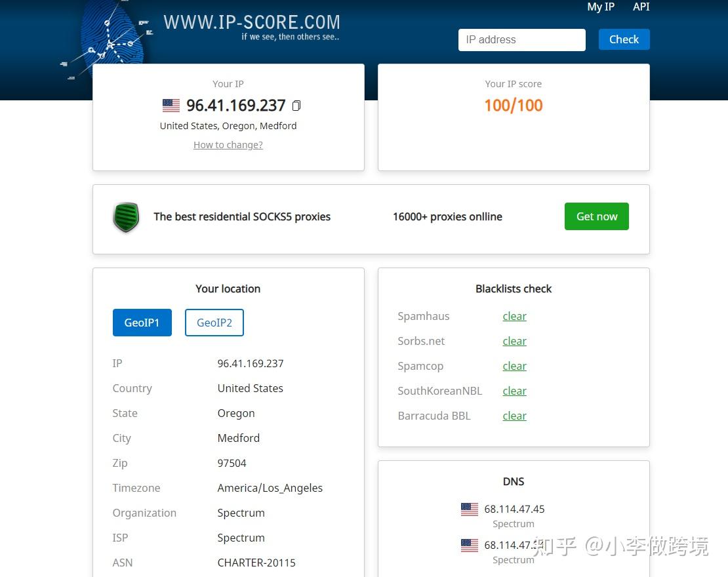The width and height of the screenshot is (728, 577).
Task: Click the State value Oregon
Action: pos(236,414)
